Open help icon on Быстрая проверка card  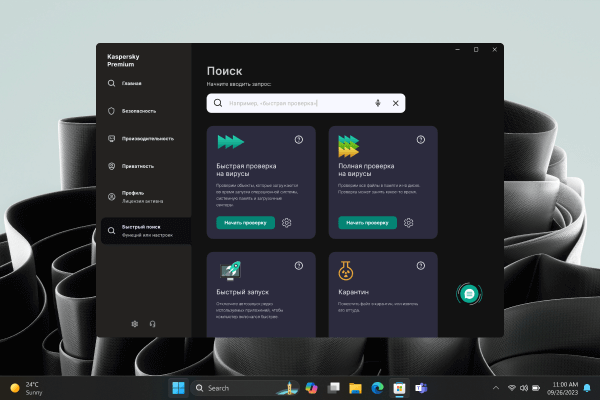[x=299, y=140]
